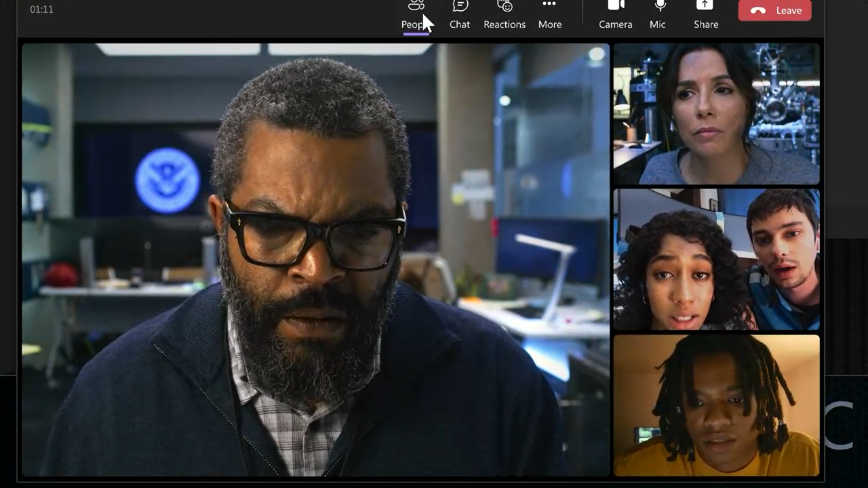This screenshot has height=488, width=868.
Task: Open the Chat panel
Action: (x=460, y=15)
